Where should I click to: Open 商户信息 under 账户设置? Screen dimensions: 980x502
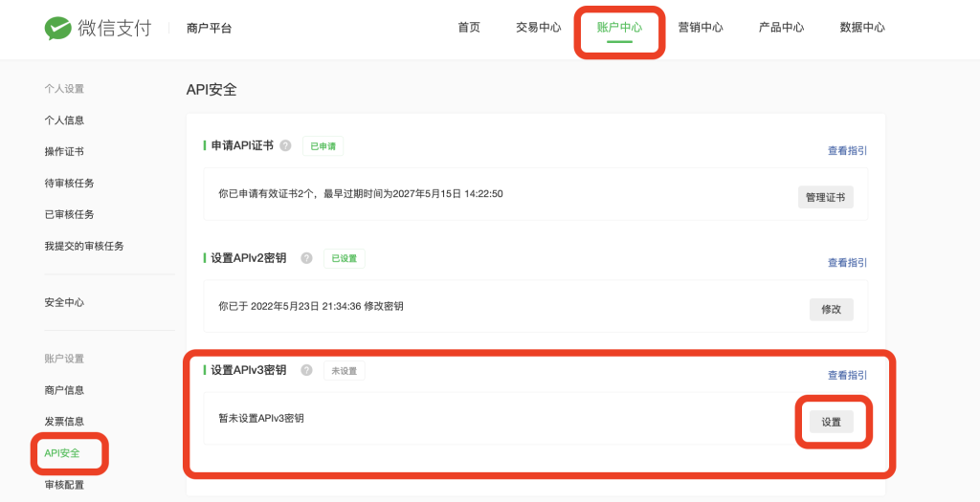(x=64, y=390)
